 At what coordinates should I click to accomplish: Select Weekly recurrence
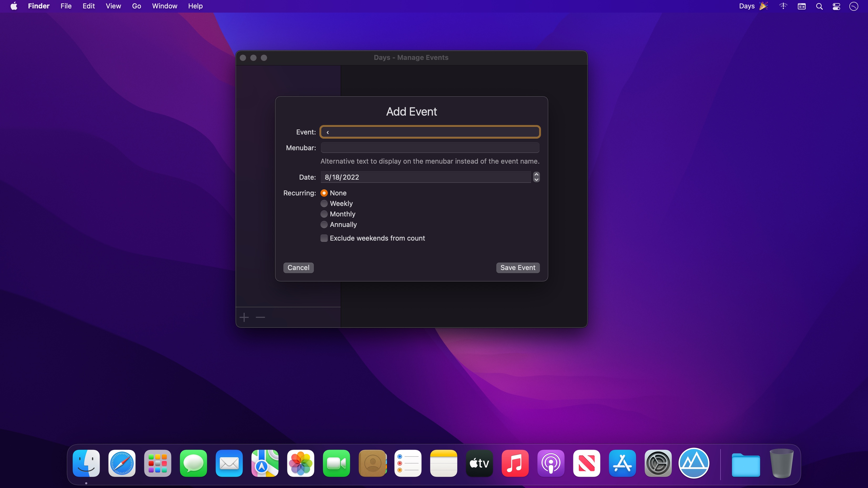click(x=324, y=203)
